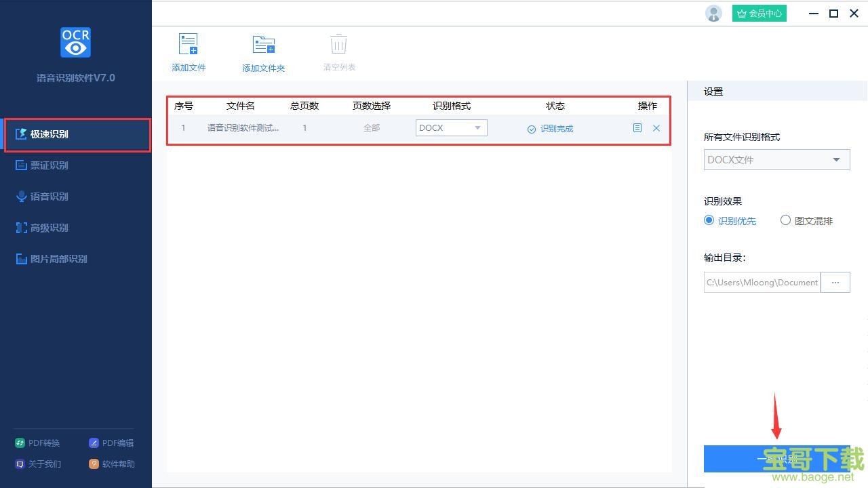
Task: Open the 会员中心 member center
Action: pyautogui.click(x=759, y=13)
